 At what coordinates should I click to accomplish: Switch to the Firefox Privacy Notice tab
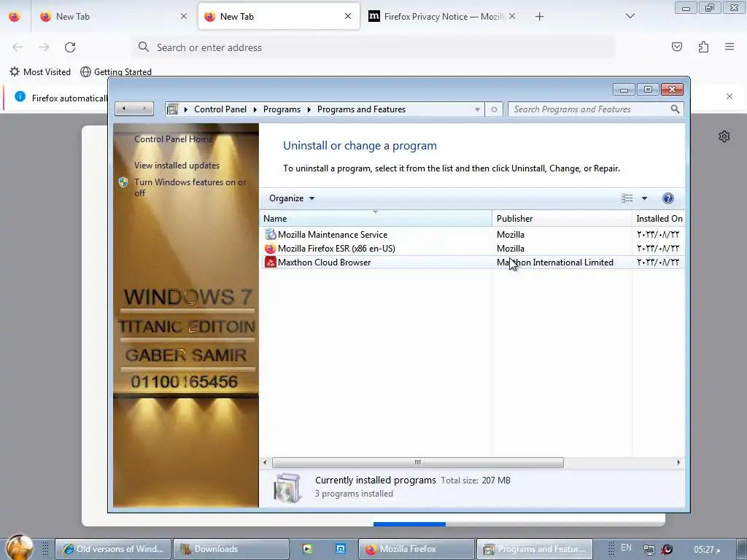point(436,16)
